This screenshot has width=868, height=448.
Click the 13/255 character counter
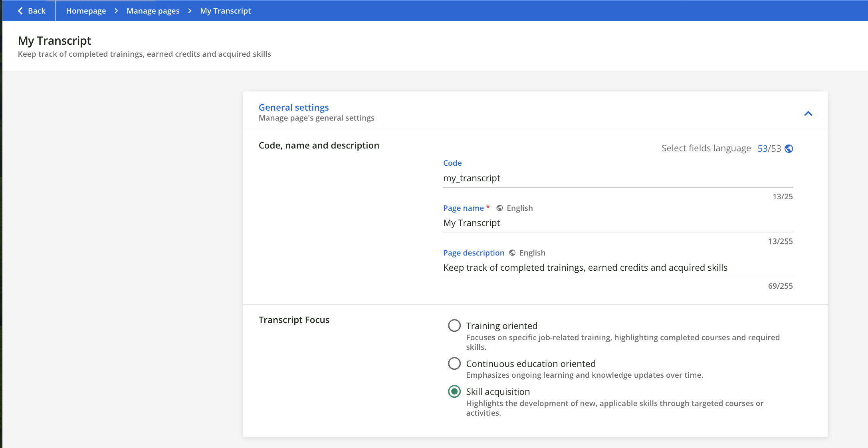tap(780, 241)
